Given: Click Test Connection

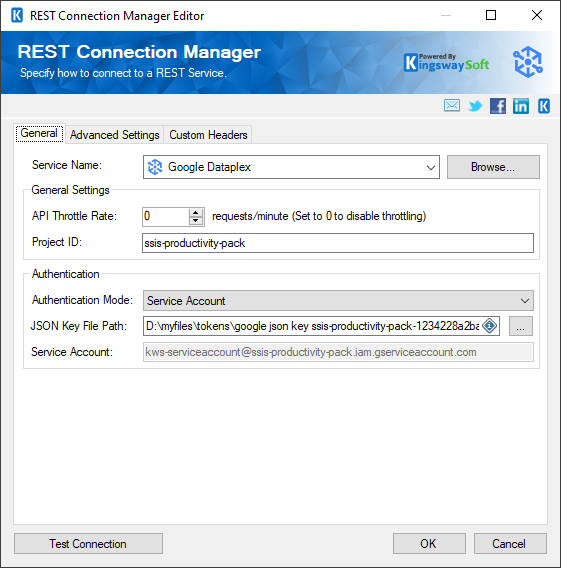Looking at the screenshot, I should (x=88, y=543).
